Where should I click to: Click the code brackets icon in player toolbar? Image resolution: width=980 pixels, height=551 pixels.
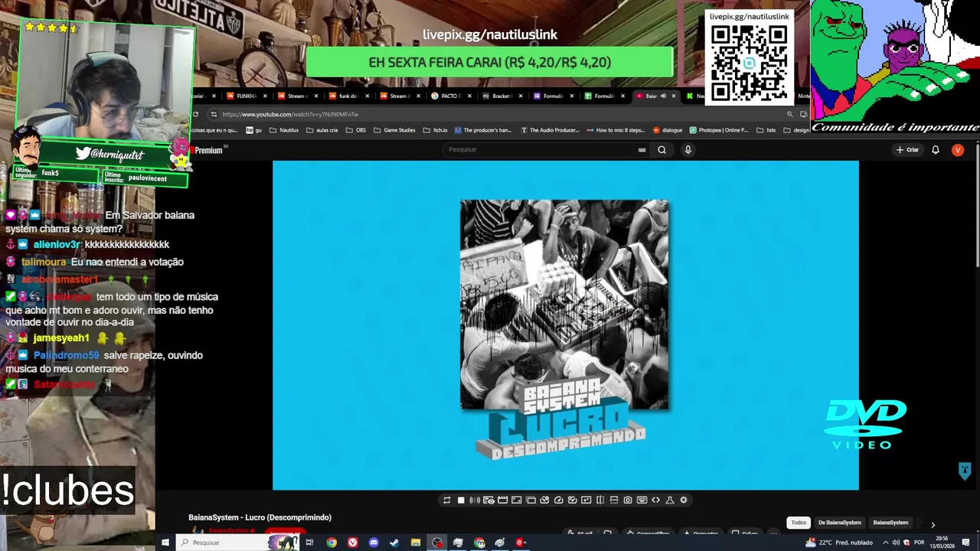pyautogui.click(x=655, y=500)
